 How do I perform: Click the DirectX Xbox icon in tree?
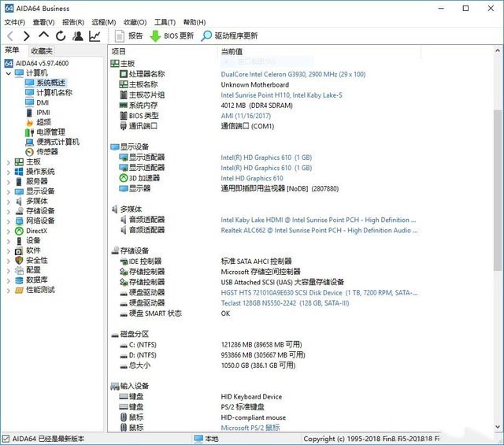coord(19,231)
